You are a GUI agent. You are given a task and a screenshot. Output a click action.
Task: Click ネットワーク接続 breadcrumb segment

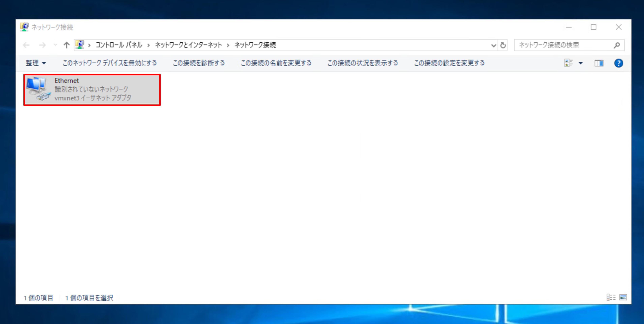255,45
